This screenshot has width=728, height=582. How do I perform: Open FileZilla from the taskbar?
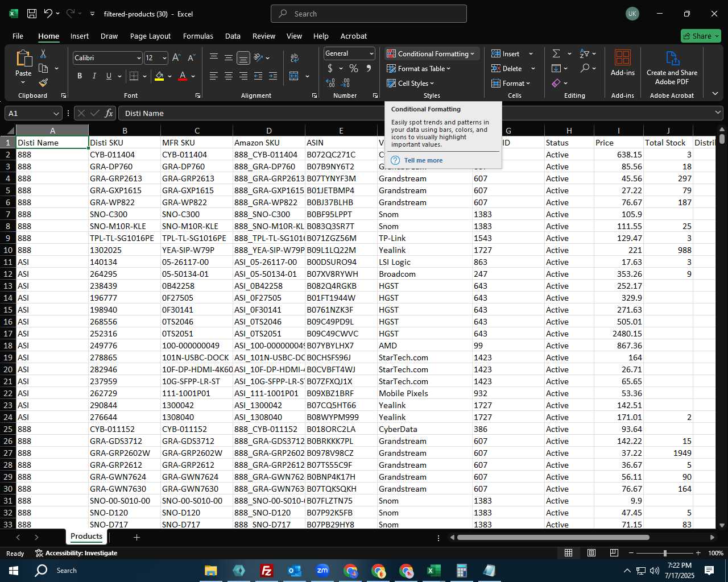coord(266,571)
